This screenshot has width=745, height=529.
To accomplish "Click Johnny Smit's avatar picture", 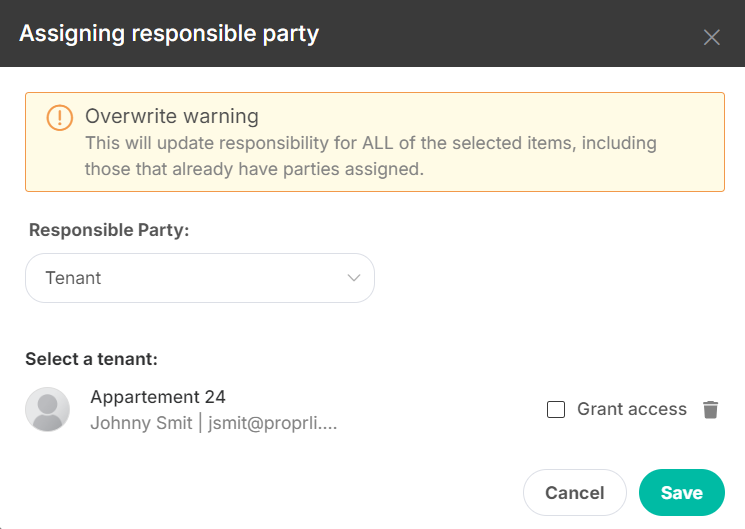I will tap(48, 409).
